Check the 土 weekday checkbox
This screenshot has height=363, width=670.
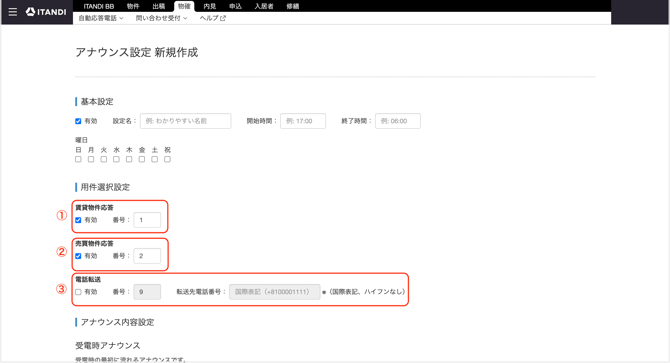[155, 159]
